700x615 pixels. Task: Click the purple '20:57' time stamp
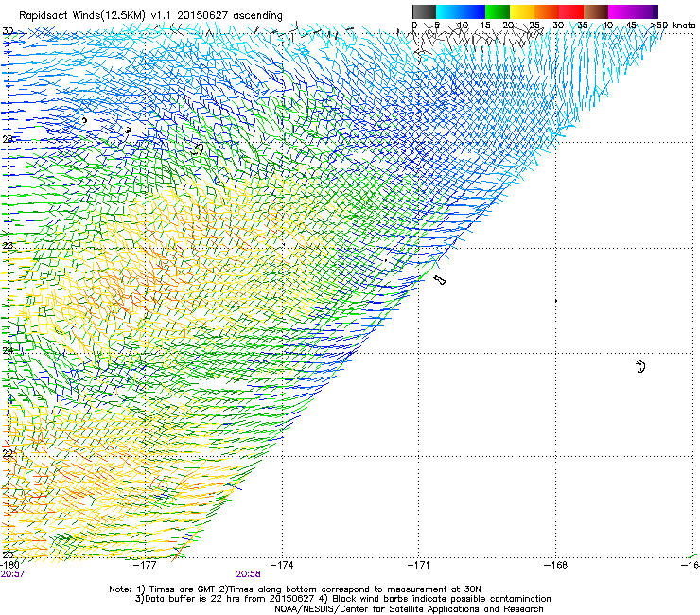point(12,574)
